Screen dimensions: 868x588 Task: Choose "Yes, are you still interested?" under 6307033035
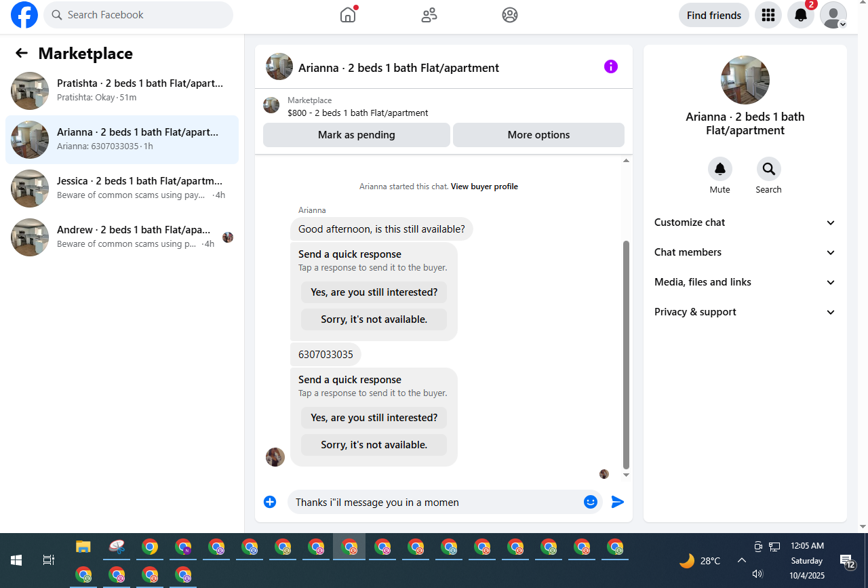click(x=374, y=418)
